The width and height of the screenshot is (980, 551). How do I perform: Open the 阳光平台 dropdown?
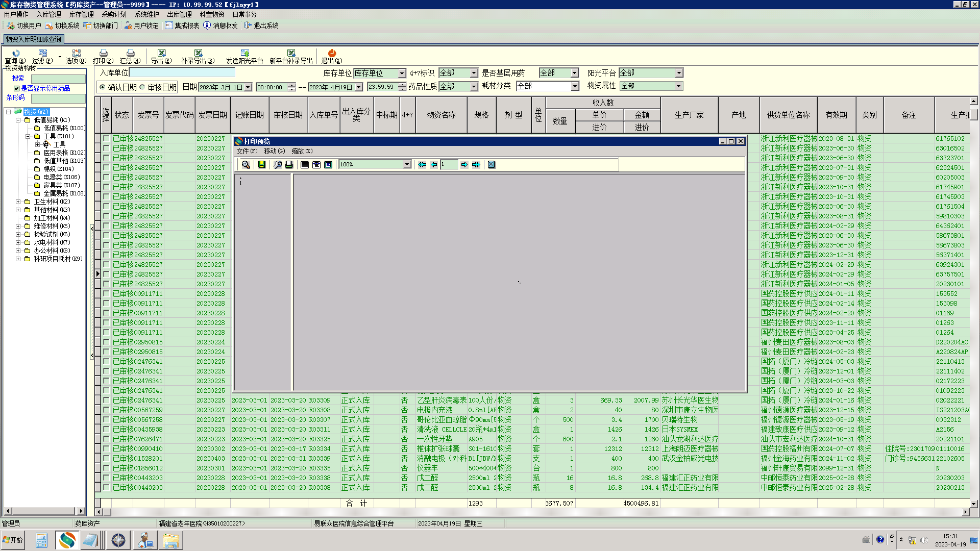click(x=679, y=73)
